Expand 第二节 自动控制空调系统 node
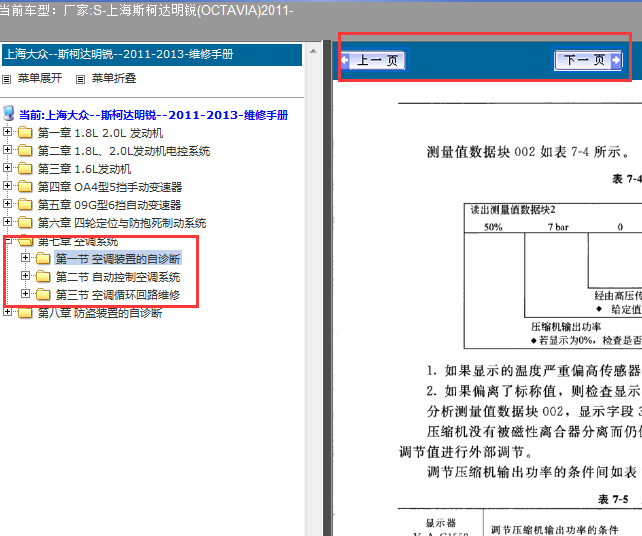The width and height of the screenshot is (642, 536). 25,276
